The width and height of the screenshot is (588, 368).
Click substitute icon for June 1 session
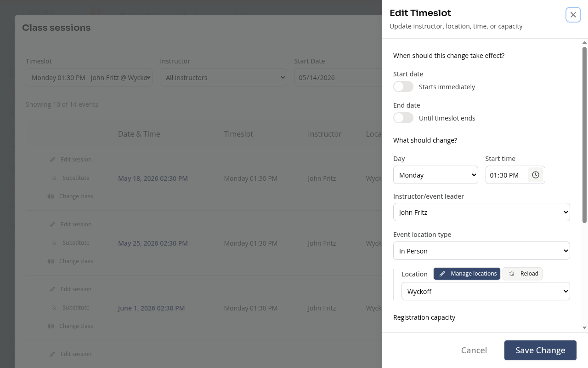pos(54,308)
